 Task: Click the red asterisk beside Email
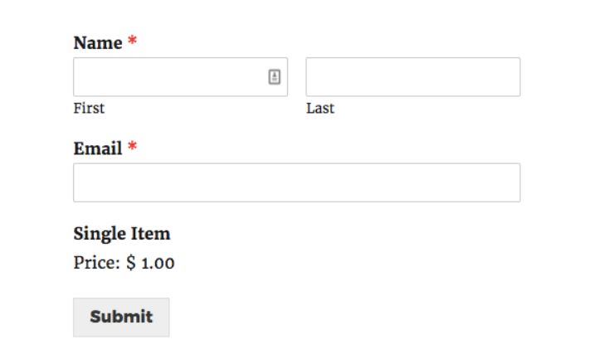132,146
